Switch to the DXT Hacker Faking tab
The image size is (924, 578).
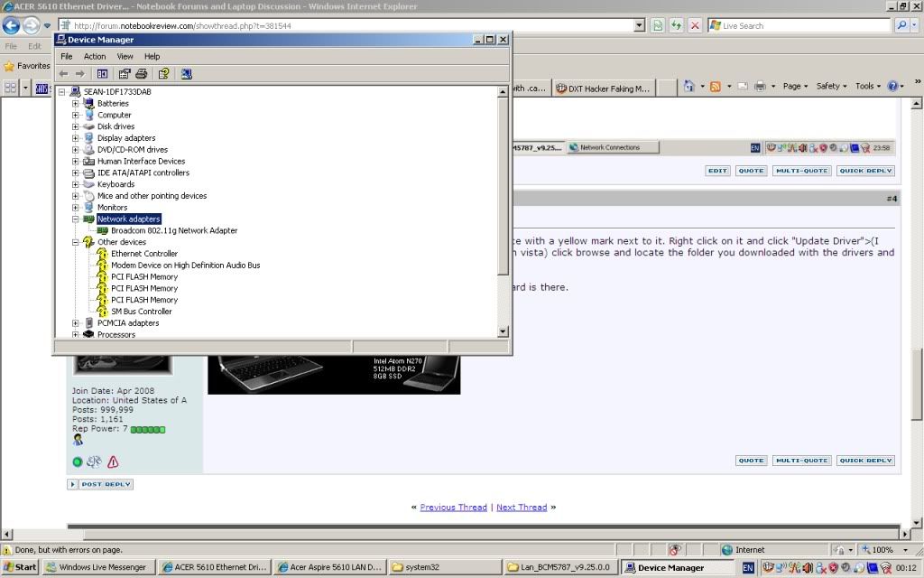click(x=605, y=89)
